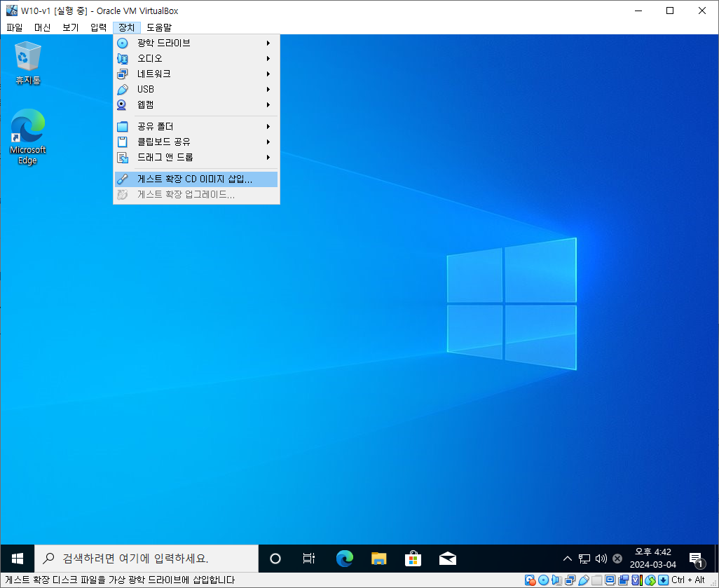Click the mouse integration status icon
The image size is (719, 588).
[650, 580]
